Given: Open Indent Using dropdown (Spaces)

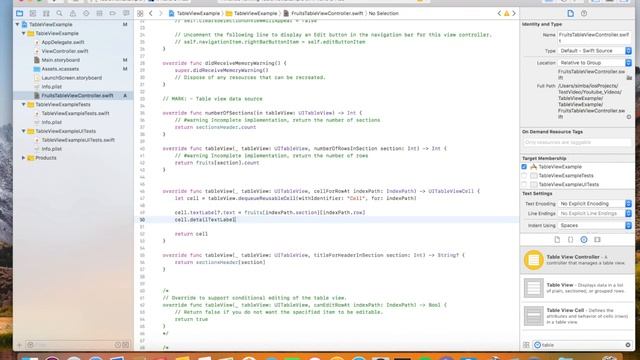Looking at the screenshot, I should (x=595, y=225).
